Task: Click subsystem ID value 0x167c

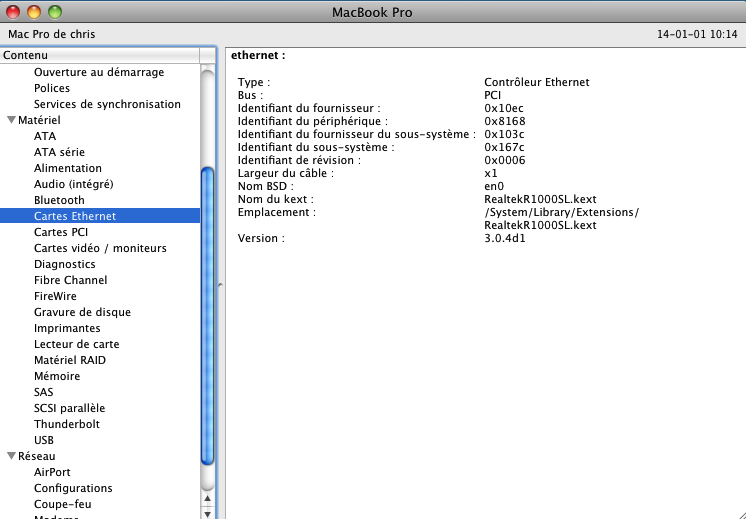Action: (x=504, y=147)
